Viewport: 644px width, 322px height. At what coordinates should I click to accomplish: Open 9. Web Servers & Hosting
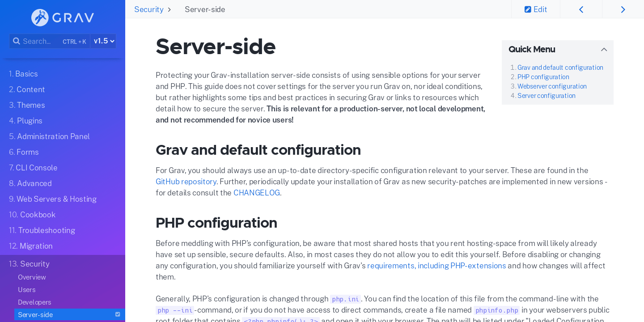coord(52,199)
